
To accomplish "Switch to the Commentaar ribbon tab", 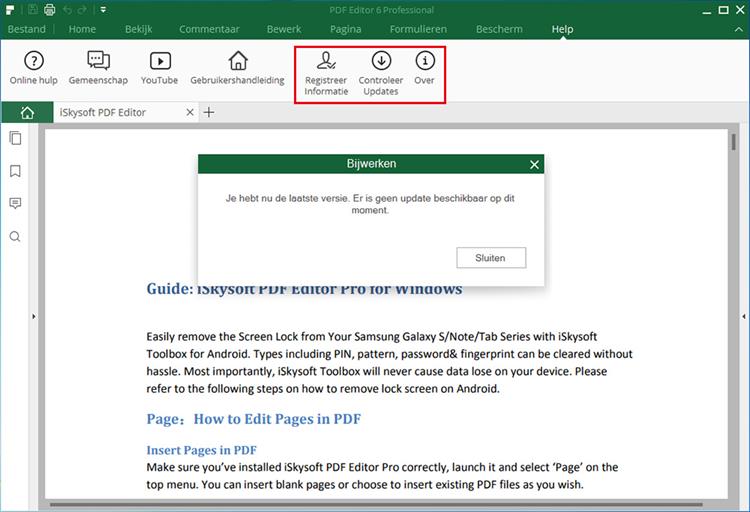I will [209, 29].
